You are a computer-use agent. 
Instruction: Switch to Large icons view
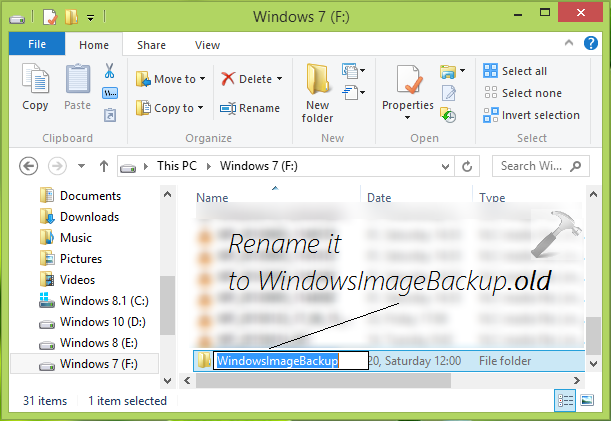pyautogui.click(x=587, y=400)
